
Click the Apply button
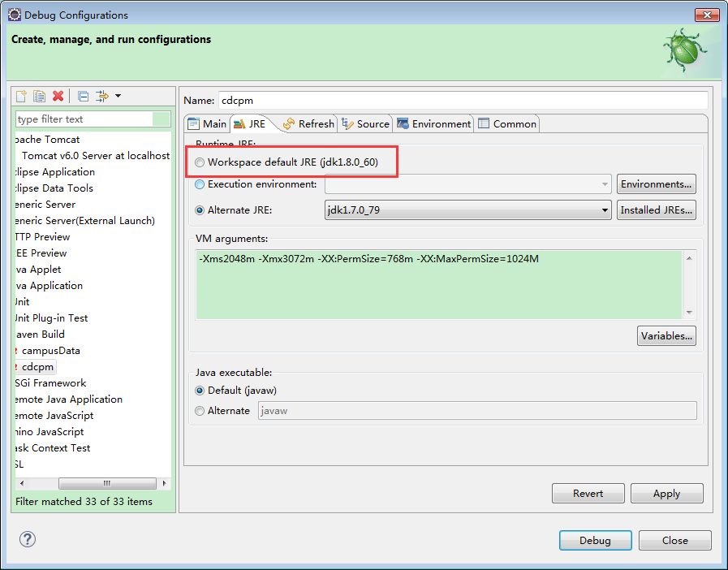(x=666, y=493)
